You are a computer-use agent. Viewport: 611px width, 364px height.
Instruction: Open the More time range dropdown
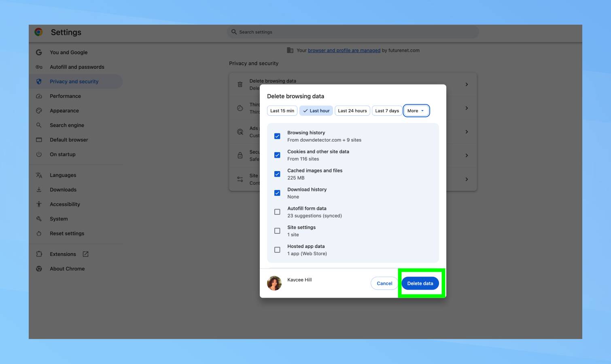(416, 111)
